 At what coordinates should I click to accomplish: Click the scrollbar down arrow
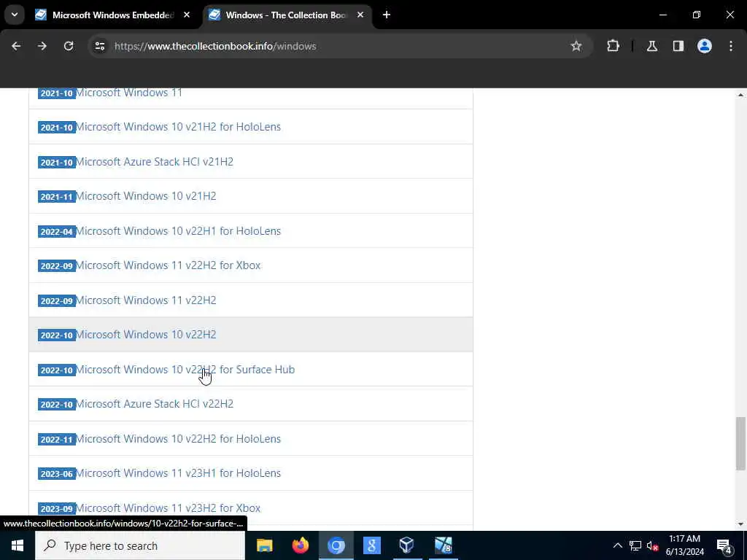point(740,524)
